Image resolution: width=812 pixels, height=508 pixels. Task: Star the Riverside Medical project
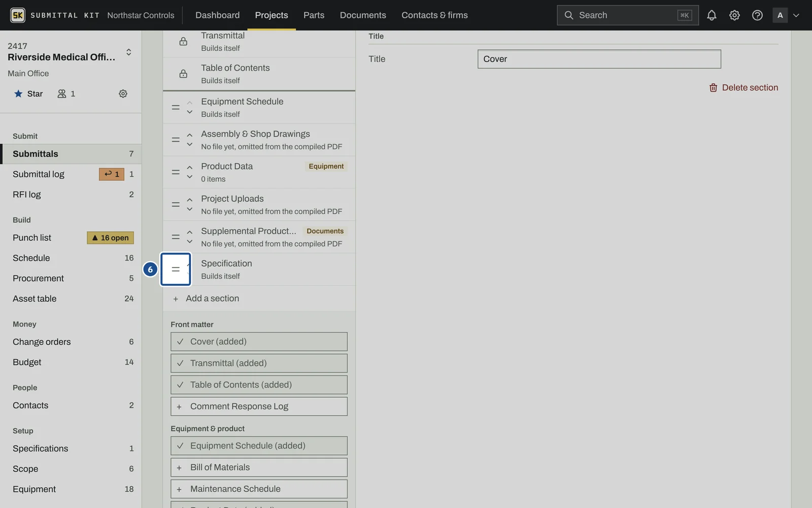point(28,93)
